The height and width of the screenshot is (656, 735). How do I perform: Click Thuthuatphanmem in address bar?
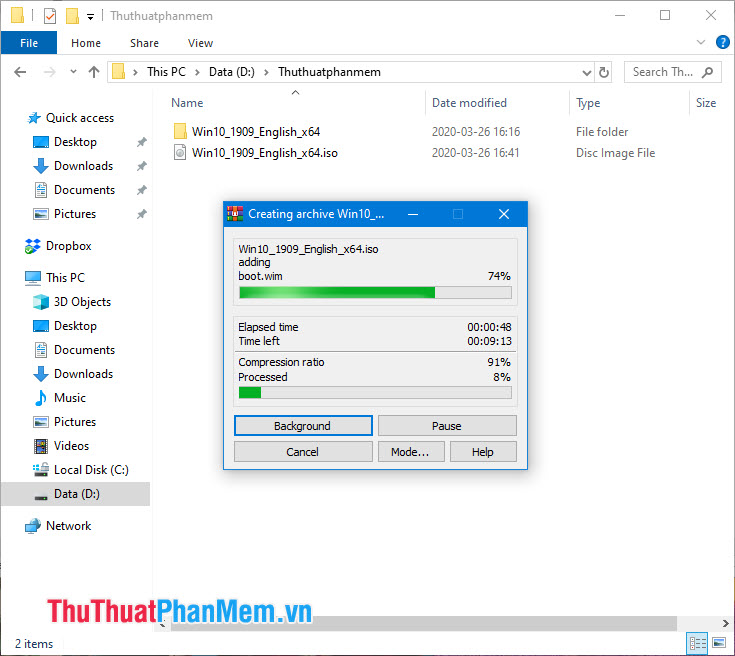pos(330,72)
